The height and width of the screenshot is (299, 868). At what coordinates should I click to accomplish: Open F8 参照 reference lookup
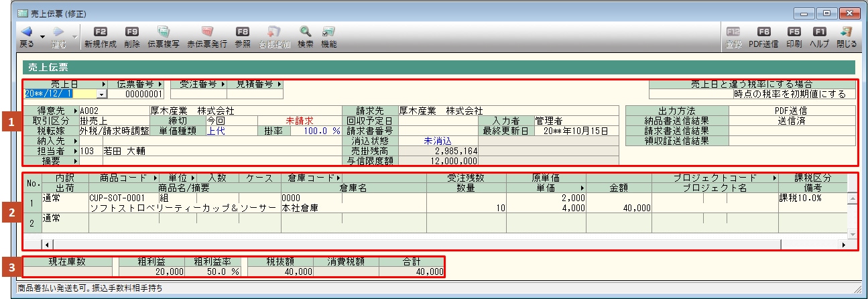coord(243,38)
